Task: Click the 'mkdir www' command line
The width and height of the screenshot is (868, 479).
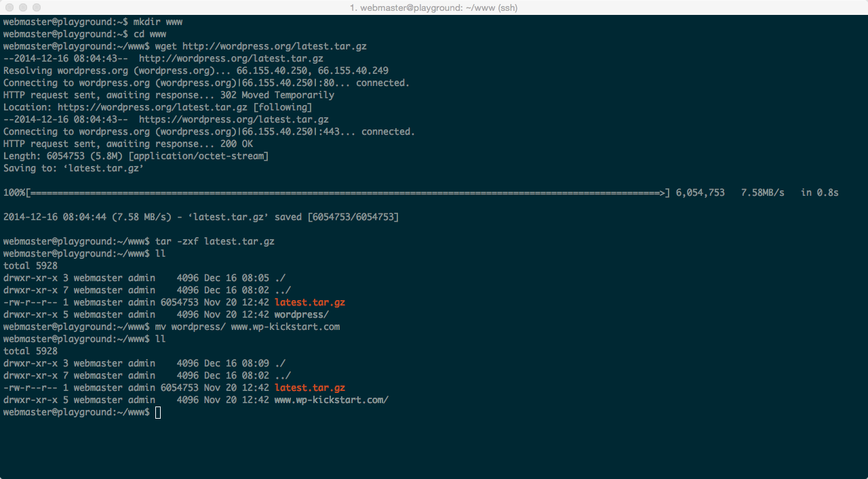Action: pyautogui.click(x=93, y=22)
